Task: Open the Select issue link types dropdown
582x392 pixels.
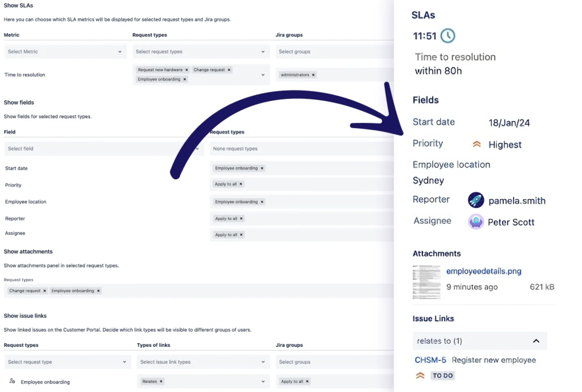Action: [x=203, y=362]
